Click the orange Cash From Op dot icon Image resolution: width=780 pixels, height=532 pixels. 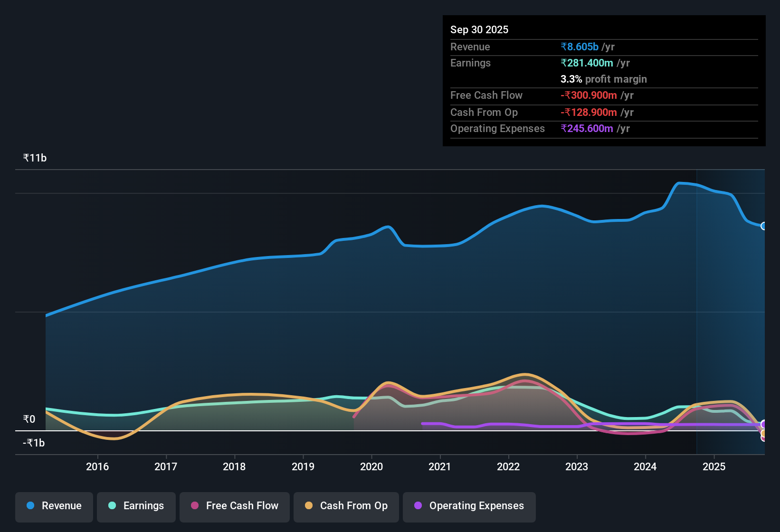[309, 506]
